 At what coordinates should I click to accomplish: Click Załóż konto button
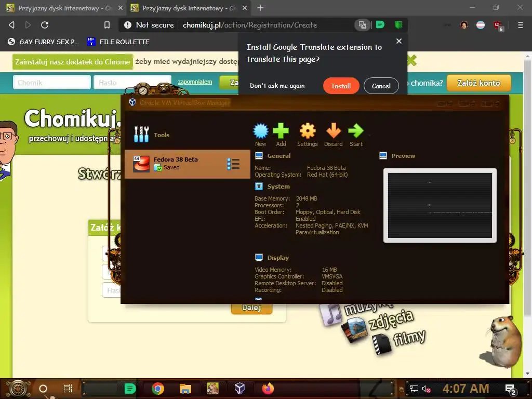pyautogui.click(x=478, y=83)
